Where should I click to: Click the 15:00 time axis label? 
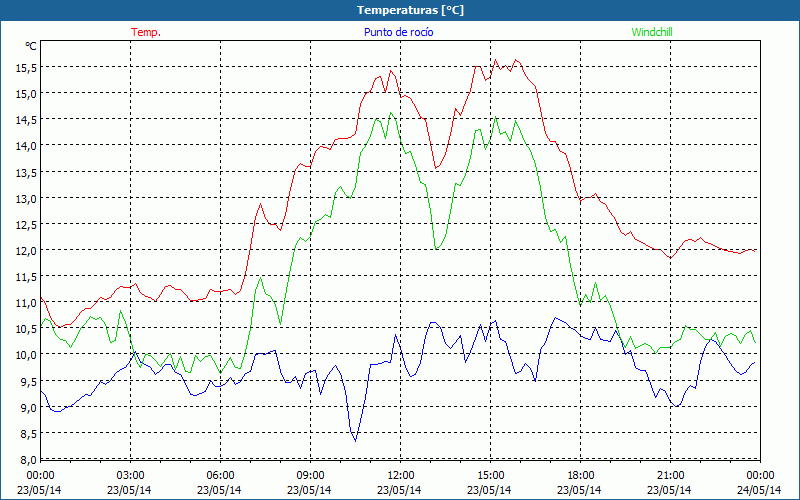point(490,476)
